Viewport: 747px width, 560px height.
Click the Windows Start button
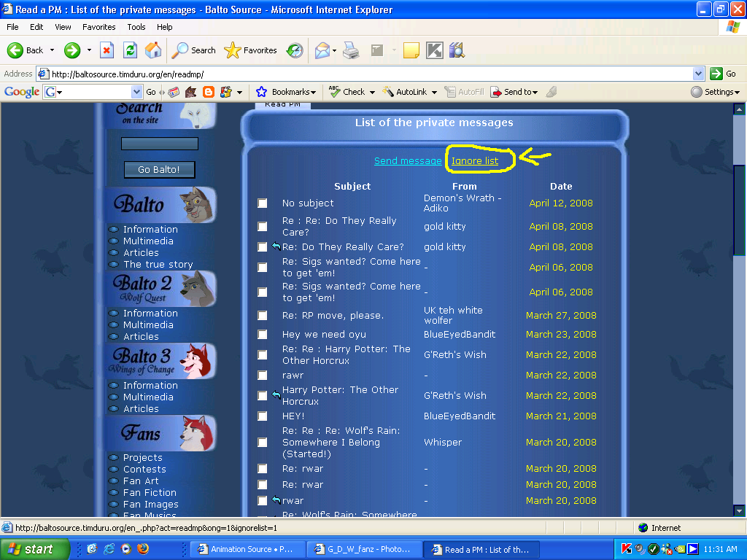coord(34,549)
